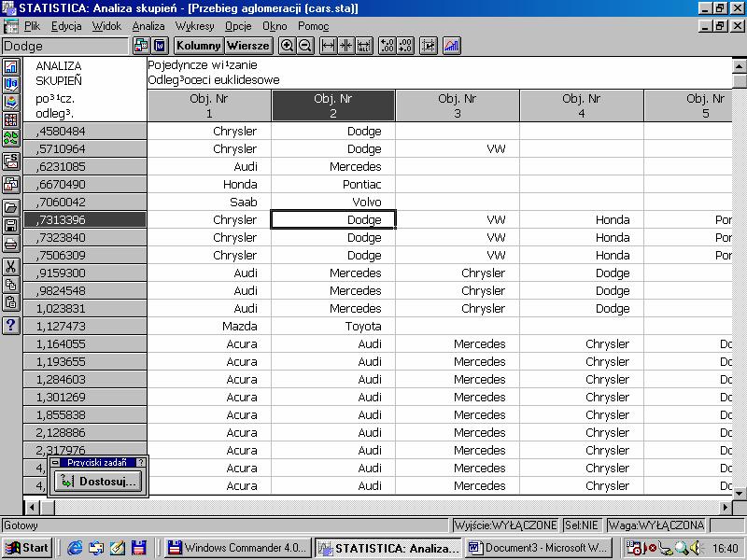The image size is (747, 560).
Task: Click the Copy icon in sidebar
Action: pyautogui.click(x=10, y=285)
